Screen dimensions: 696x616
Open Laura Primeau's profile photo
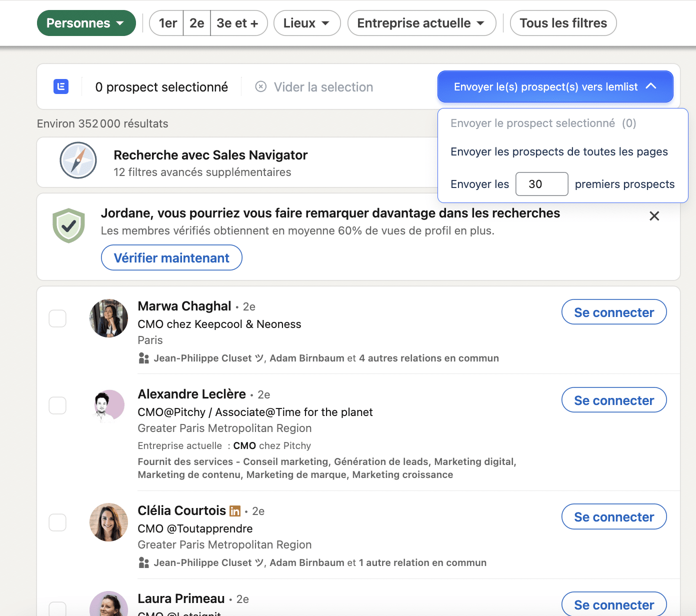click(108, 604)
